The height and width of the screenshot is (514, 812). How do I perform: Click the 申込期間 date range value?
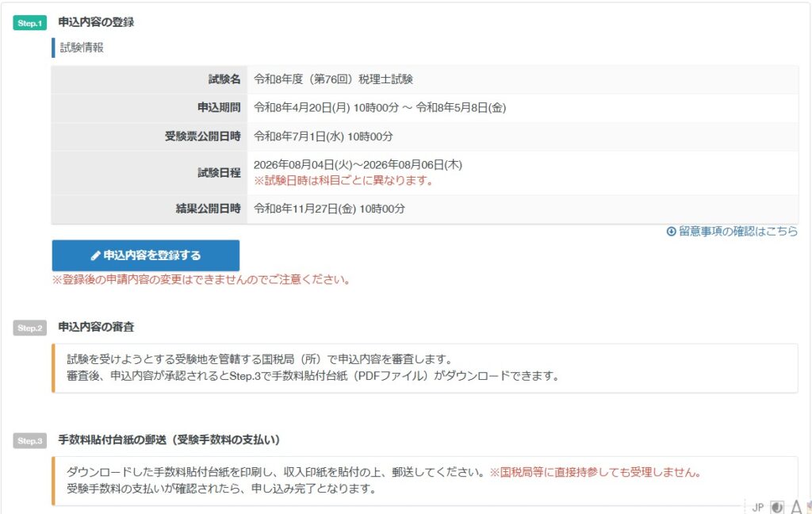coord(379,108)
